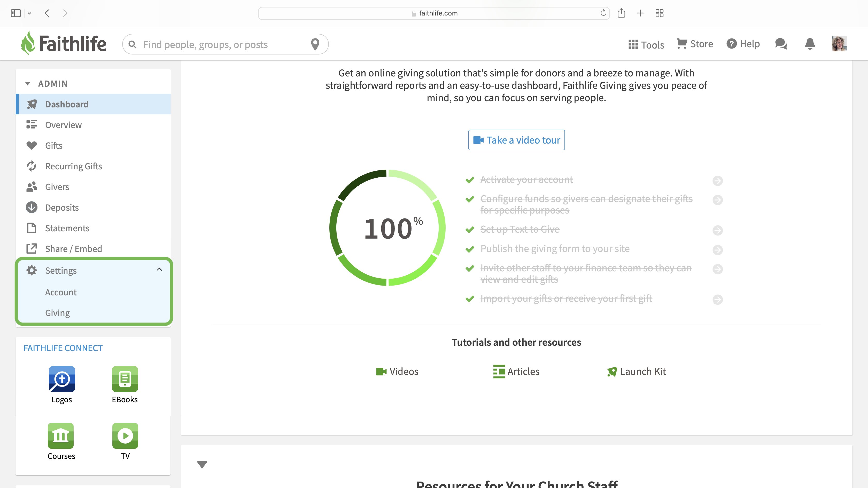The image size is (868, 488).
Task: Click the Faithlife logo
Action: coord(63,43)
